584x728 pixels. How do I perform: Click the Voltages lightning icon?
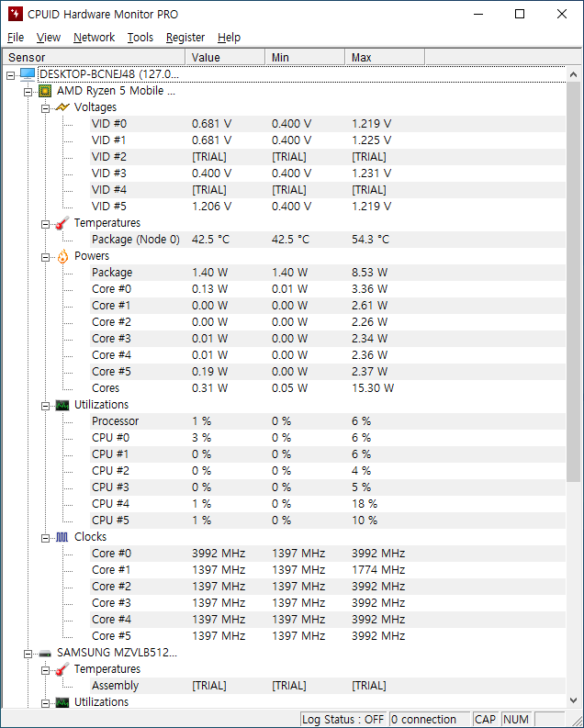click(62, 107)
